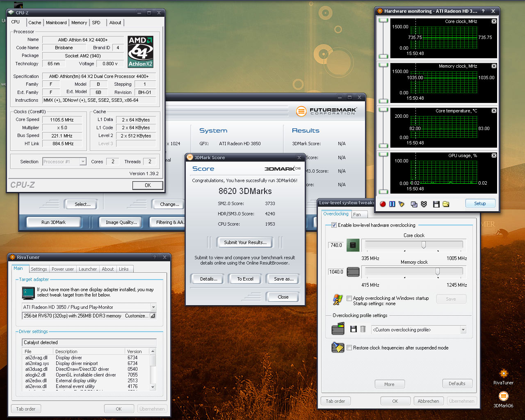Clear monitoring history with the broom icon
Image resolution: width=525 pixels, height=420 pixels.
coord(402,204)
